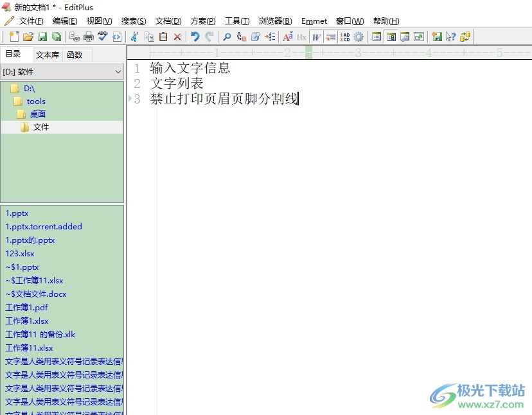Image resolution: width=532 pixels, height=415 pixels.
Task: Click the FTP upload save icon
Action: point(437,37)
